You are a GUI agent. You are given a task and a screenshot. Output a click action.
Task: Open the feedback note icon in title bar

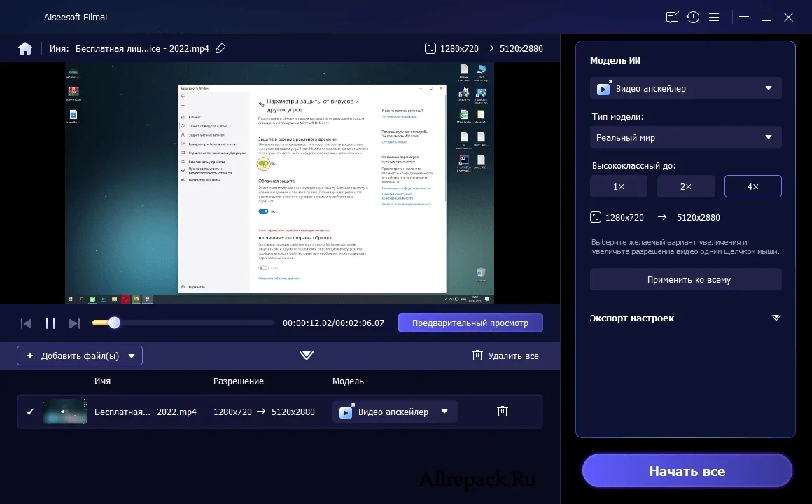point(672,17)
